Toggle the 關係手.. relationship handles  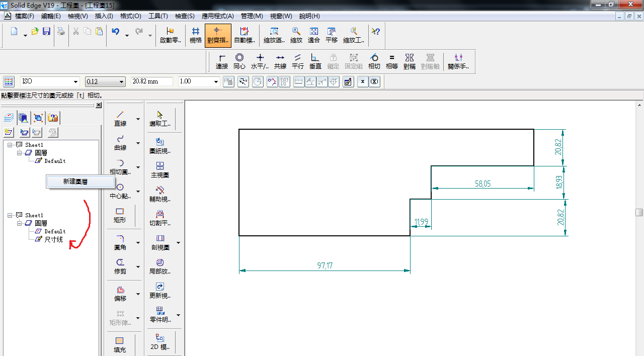pos(458,61)
